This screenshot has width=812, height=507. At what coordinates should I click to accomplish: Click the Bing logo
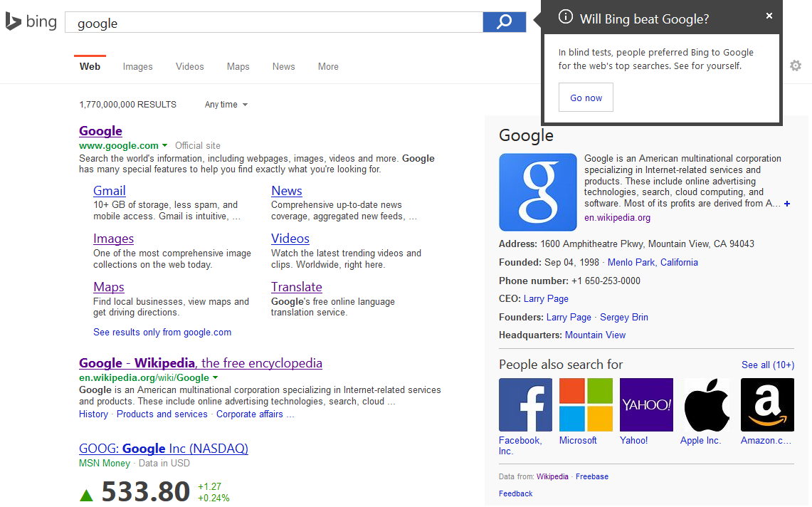click(31, 22)
